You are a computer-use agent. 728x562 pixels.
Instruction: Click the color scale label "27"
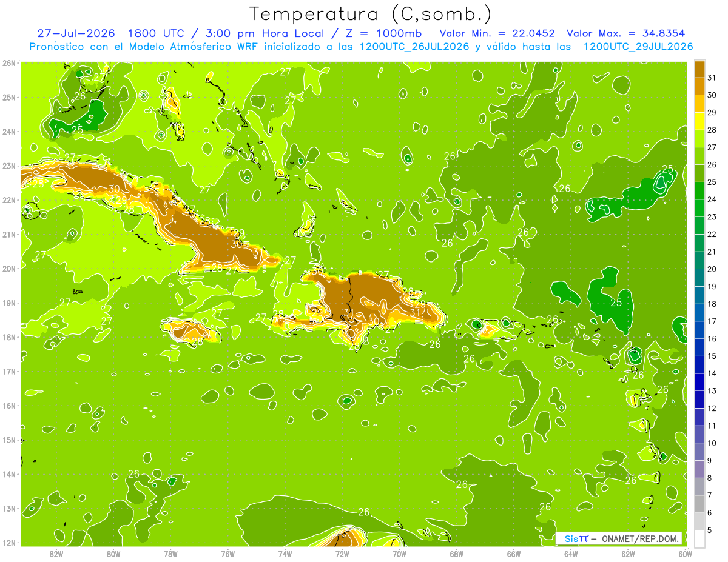(712, 147)
